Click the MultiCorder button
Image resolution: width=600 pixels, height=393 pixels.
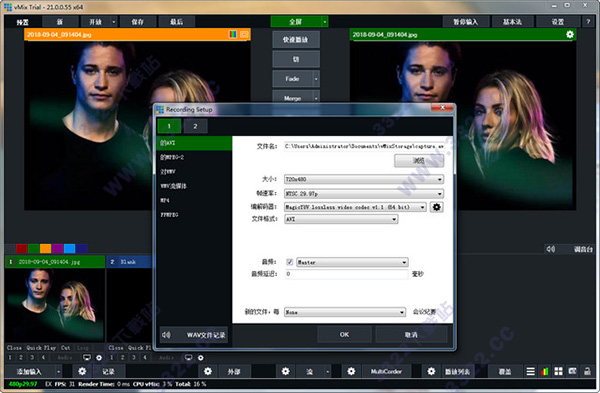(x=386, y=371)
